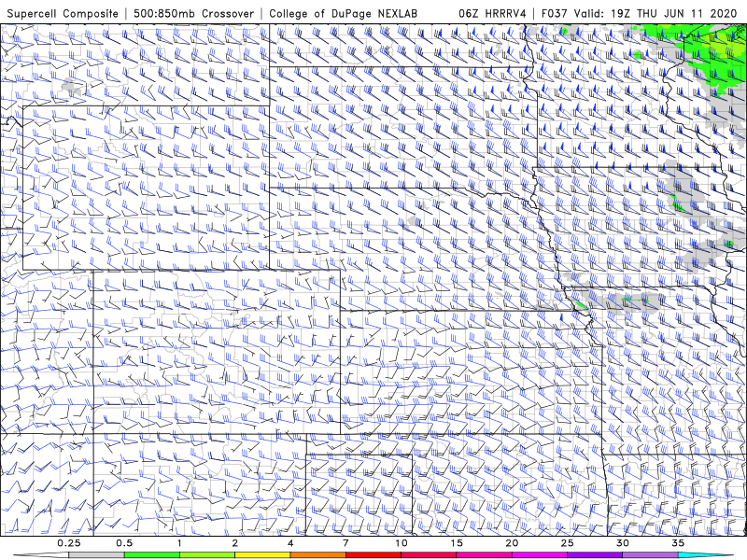Image resolution: width=747 pixels, height=560 pixels.
Task: Click the legend value 15
Action: coord(457,543)
